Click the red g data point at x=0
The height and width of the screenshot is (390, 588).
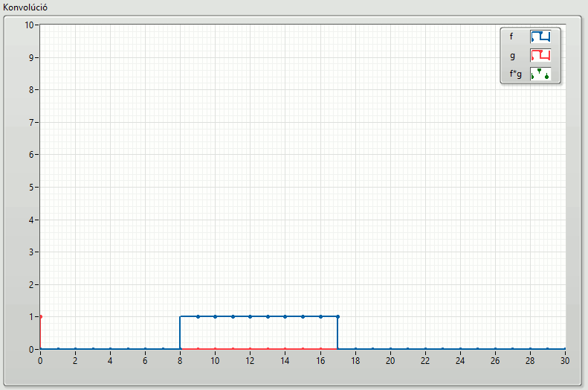(40, 317)
